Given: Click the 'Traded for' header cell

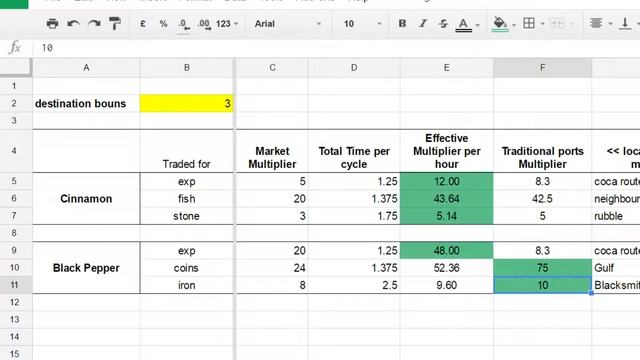Looking at the screenshot, I should (187, 151).
